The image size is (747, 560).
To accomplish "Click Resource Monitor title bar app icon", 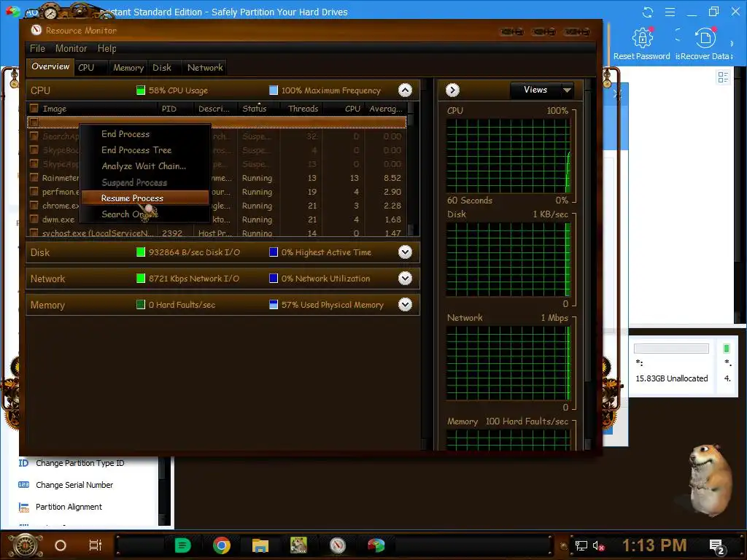I will click(x=36, y=30).
